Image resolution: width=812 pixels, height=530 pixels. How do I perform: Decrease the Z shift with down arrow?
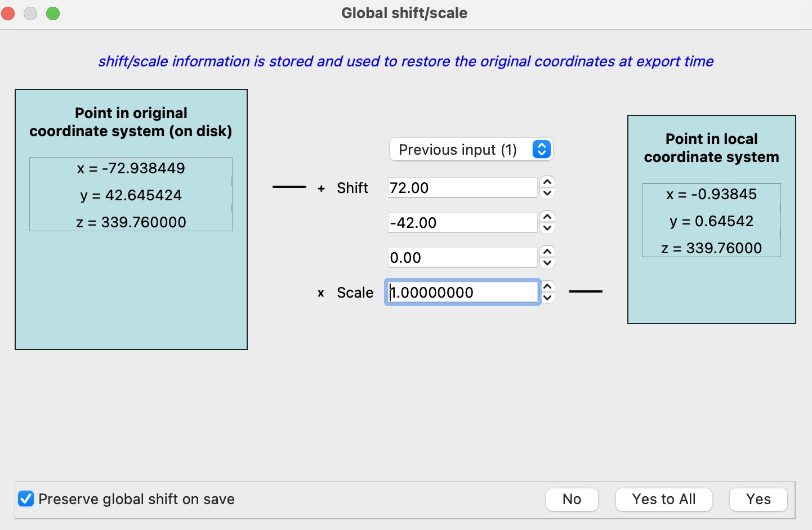pyautogui.click(x=547, y=263)
